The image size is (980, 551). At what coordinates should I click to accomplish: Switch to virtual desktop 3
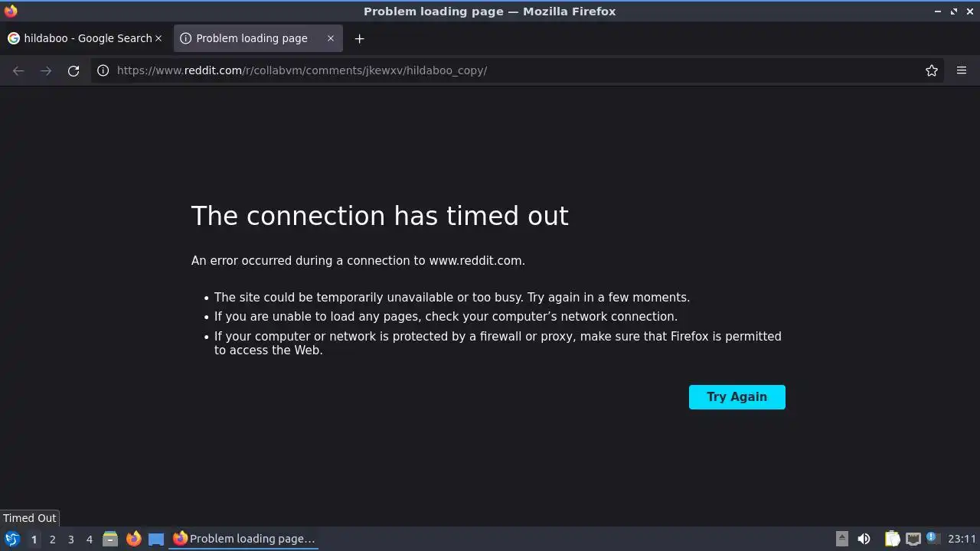point(70,539)
